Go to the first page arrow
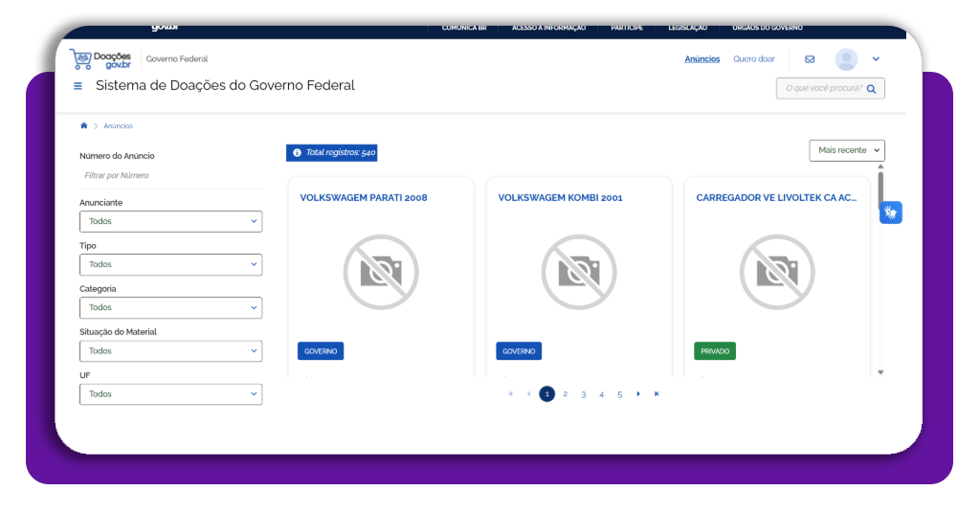The width and height of the screenshot is (980, 513). 511,393
